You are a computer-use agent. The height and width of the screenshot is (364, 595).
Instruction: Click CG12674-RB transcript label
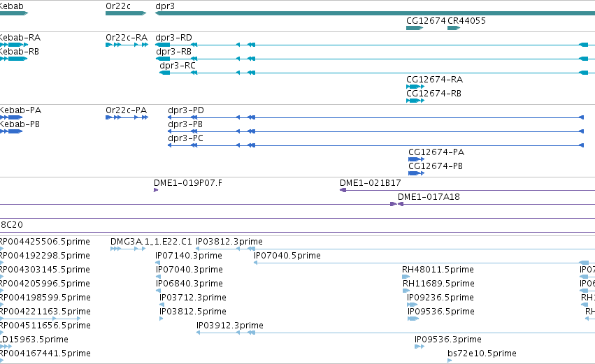[433, 94]
